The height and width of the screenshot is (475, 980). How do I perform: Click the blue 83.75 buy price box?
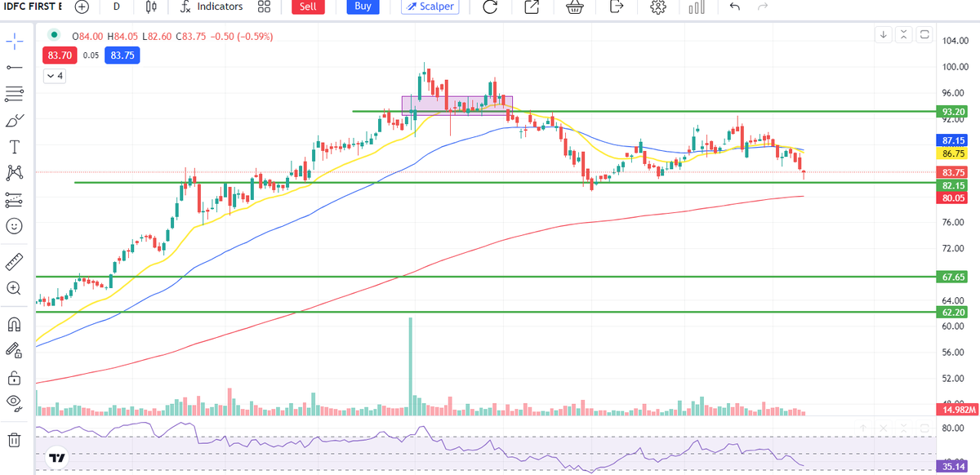click(122, 55)
